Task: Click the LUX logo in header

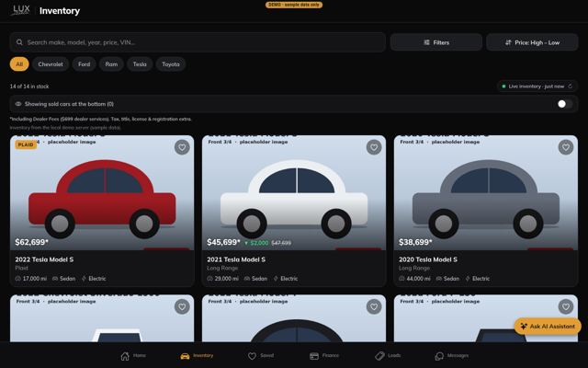Action: (x=21, y=10)
